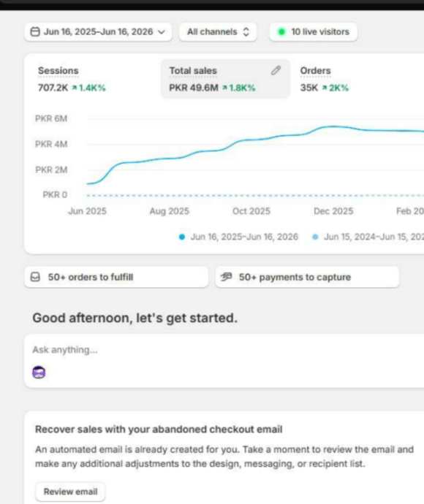Click the 1.4K% sessions growth value
424x504 pixels.
[x=88, y=88]
